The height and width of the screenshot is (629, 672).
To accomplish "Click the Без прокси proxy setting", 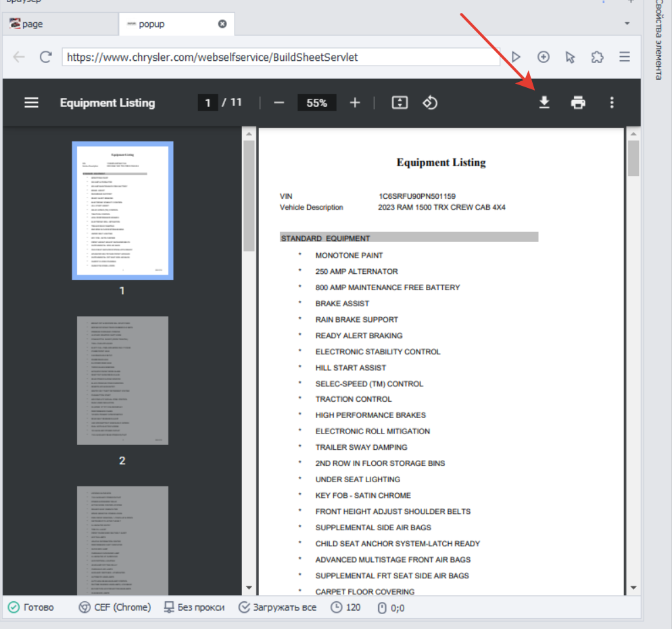I will click(x=195, y=607).
